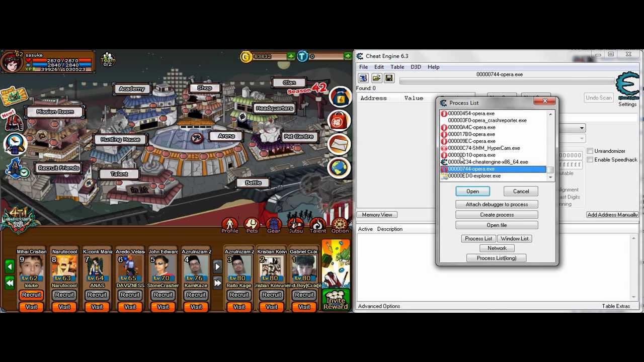This screenshot has height=362, width=644.
Task: Click Advanced Options in status bar
Action: [x=379, y=306]
